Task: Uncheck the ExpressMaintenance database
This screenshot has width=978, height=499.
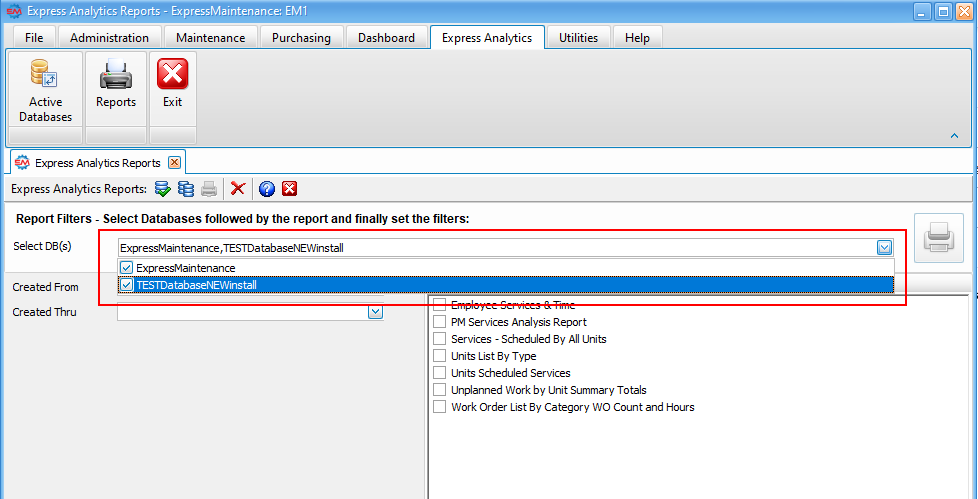Action: 127,268
